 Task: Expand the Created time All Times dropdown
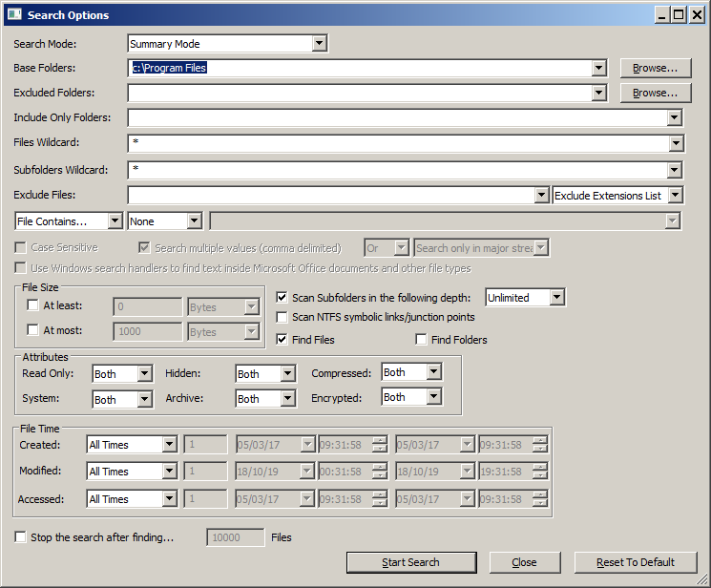point(169,445)
